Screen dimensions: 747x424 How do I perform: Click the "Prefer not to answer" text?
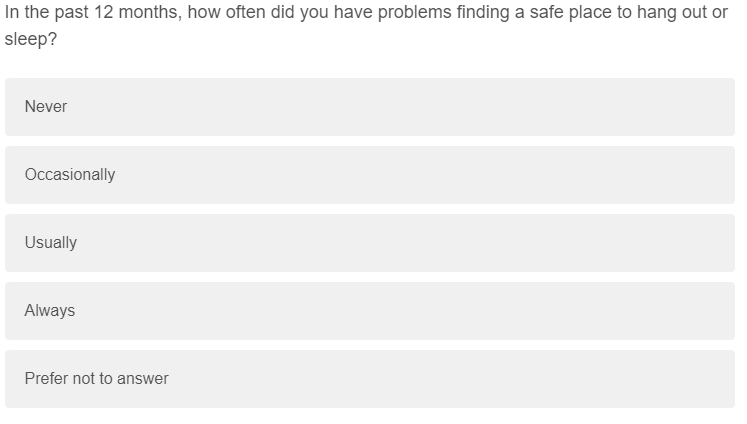click(x=97, y=379)
